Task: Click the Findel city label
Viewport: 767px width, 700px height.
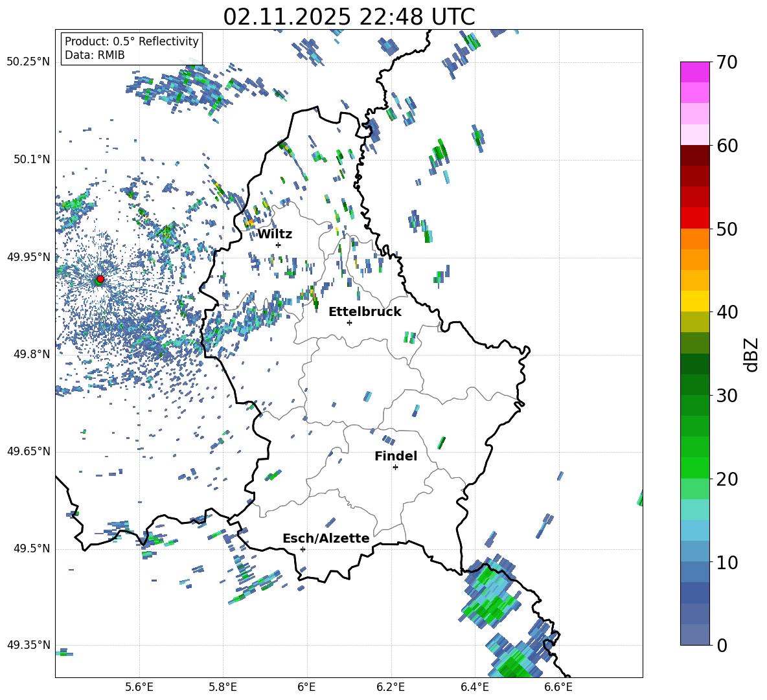Action: click(396, 456)
